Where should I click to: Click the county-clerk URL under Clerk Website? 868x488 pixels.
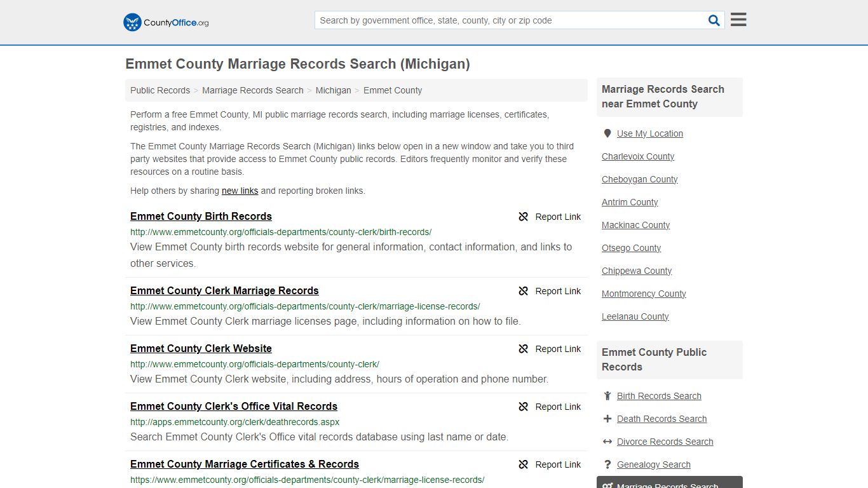pyautogui.click(x=255, y=364)
